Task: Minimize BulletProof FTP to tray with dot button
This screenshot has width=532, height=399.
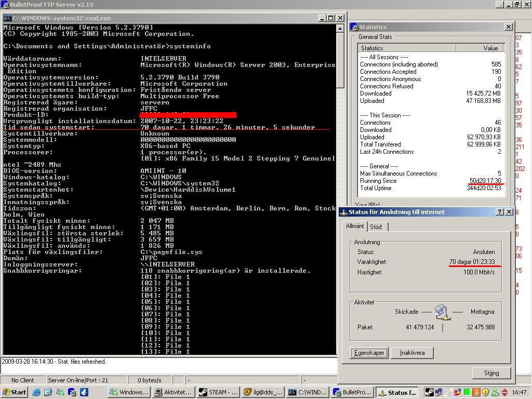Action: pyautogui.click(x=499, y=4)
